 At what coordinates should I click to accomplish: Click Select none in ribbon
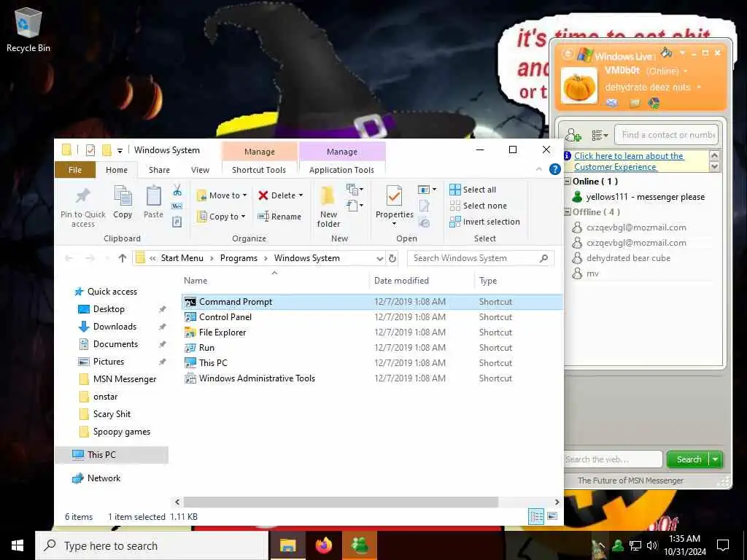point(479,206)
